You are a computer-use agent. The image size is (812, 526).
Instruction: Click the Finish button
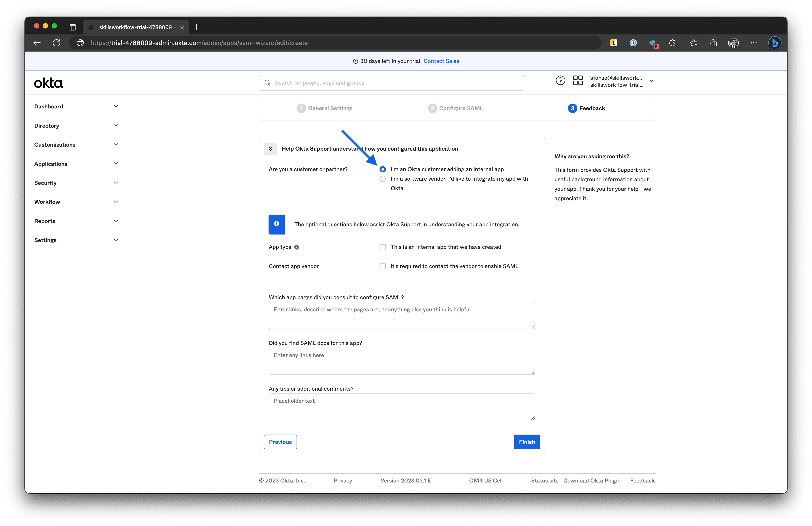(x=527, y=442)
